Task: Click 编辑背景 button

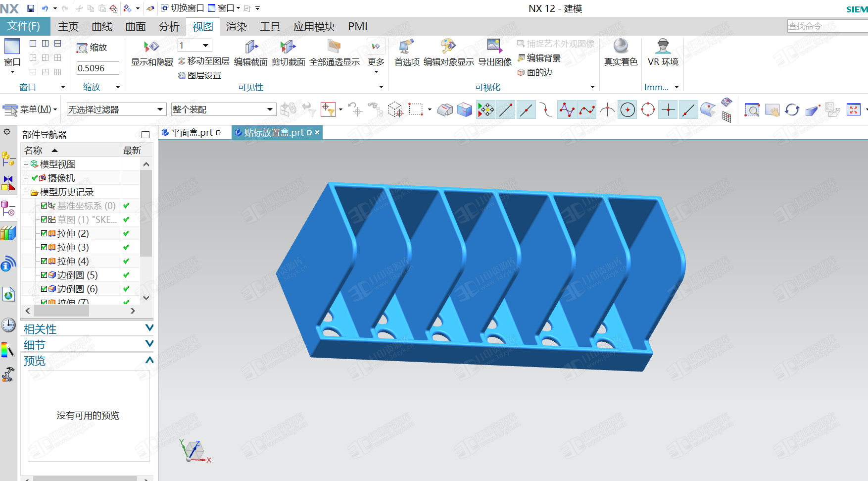Action: click(539, 58)
